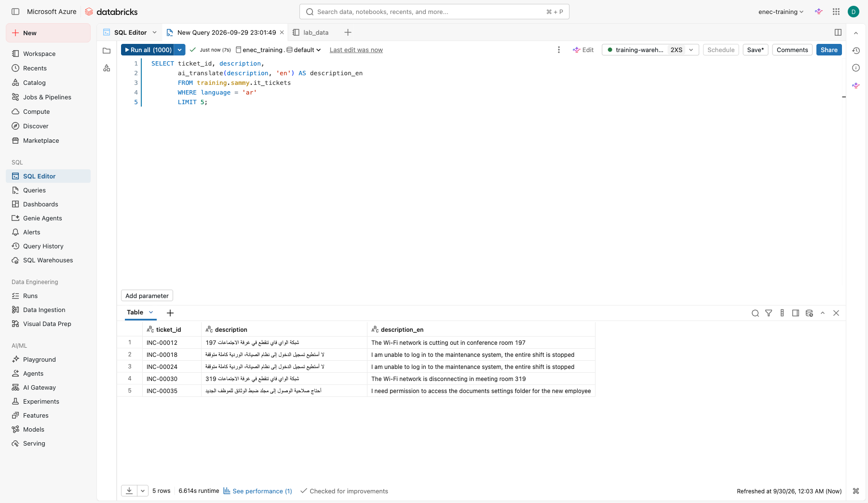
Task: Add a new editor tab
Action: [348, 32]
